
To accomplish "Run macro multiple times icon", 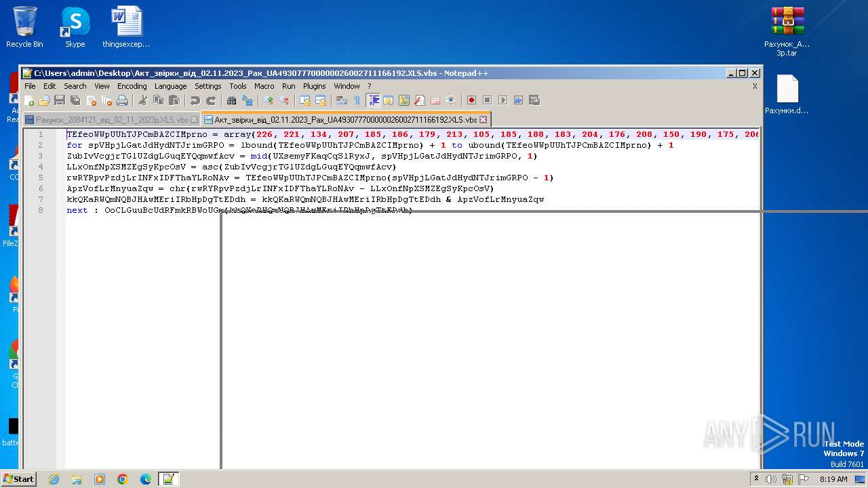I will [x=519, y=100].
